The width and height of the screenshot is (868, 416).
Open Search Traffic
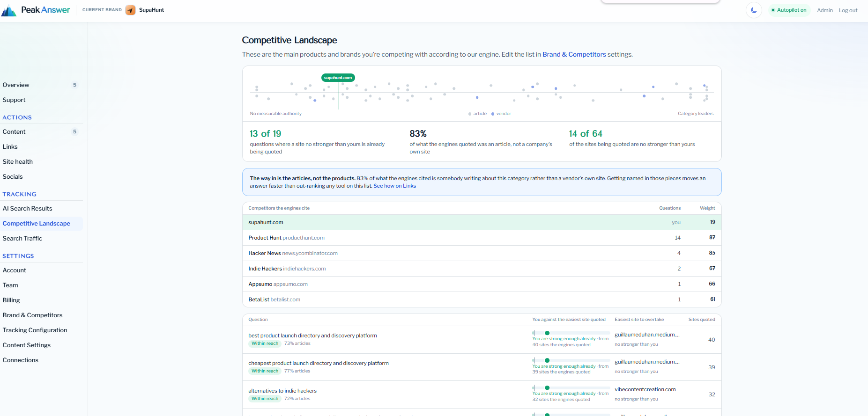(x=22, y=238)
